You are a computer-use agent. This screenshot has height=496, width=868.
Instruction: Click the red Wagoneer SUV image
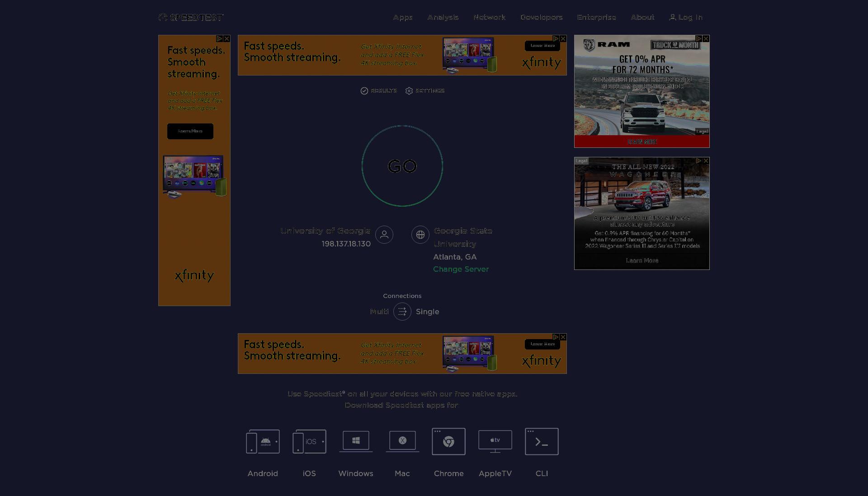(x=642, y=194)
